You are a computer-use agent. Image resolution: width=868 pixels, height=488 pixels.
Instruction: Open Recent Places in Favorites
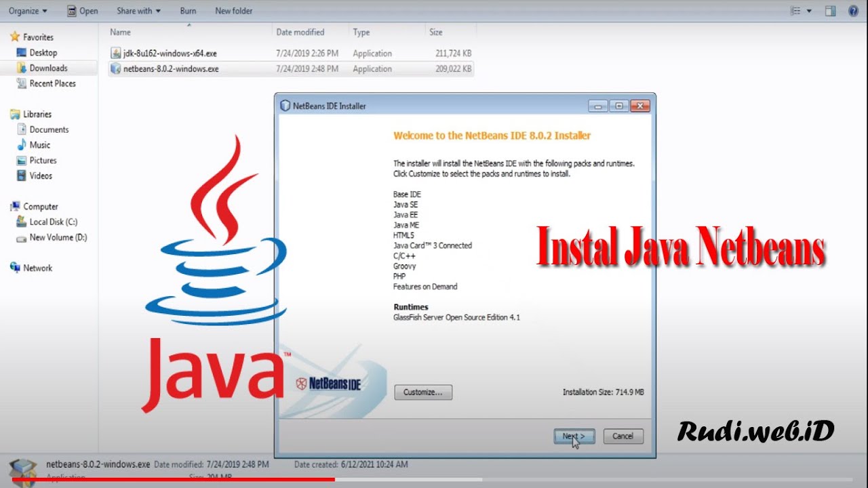click(x=52, y=83)
